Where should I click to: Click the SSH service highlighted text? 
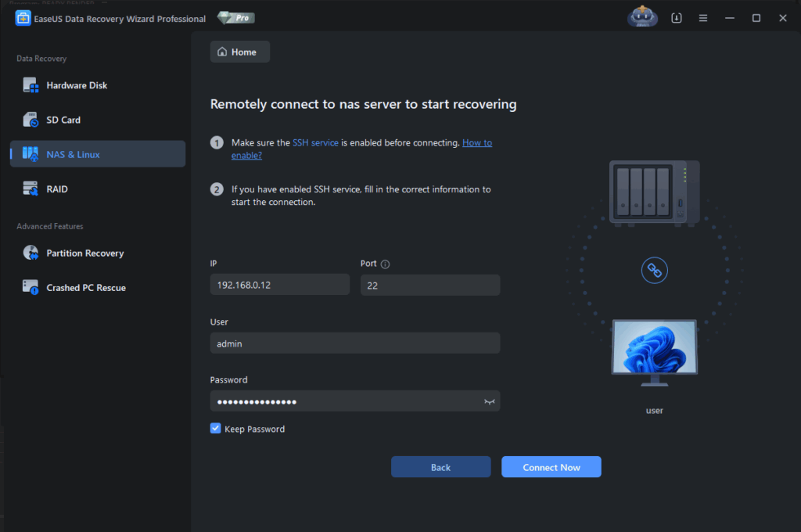tap(315, 143)
